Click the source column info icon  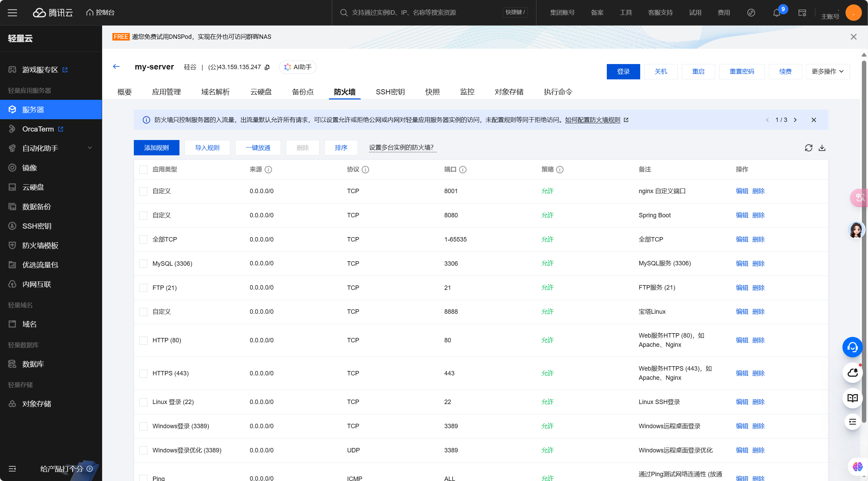(x=268, y=170)
